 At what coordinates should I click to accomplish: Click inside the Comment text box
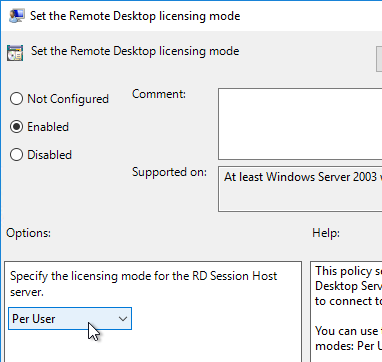(300, 124)
